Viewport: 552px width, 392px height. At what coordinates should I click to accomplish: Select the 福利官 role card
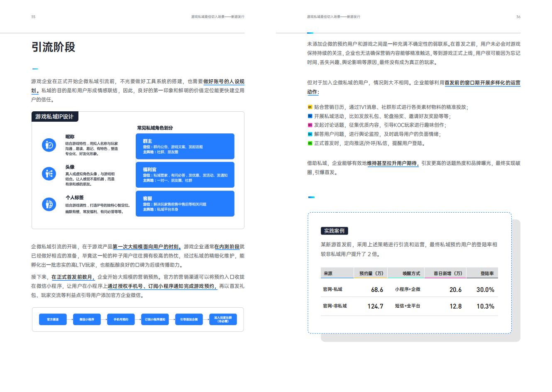(x=185, y=175)
